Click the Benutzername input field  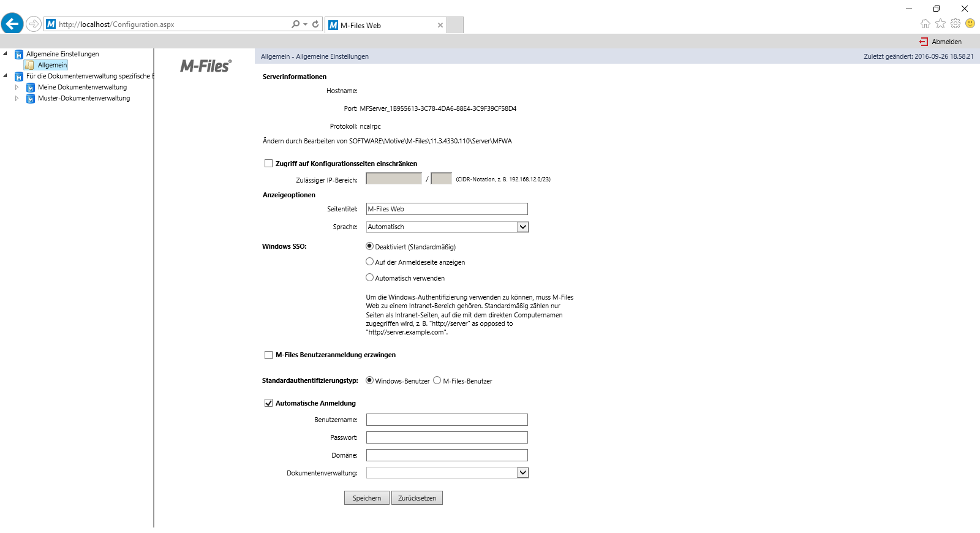coord(447,420)
